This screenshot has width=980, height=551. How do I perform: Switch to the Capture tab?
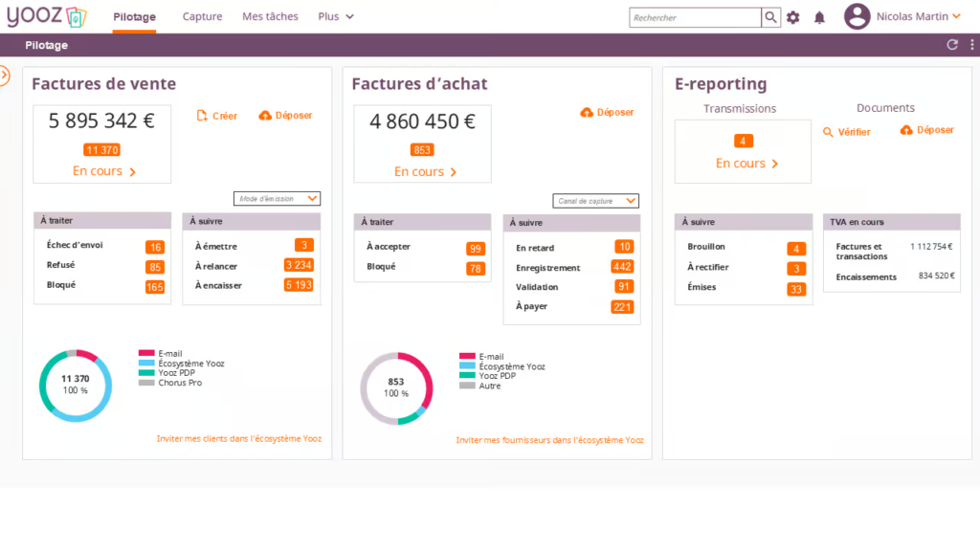(202, 16)
